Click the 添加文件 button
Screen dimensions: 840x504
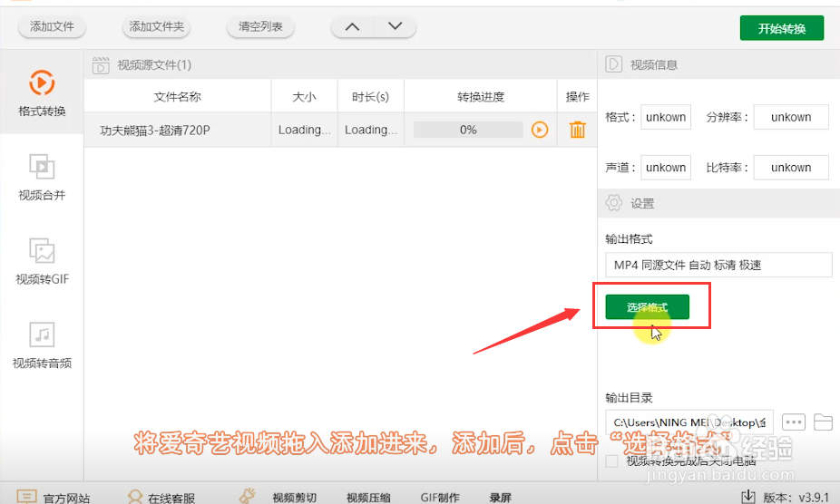pyautogui.click(x=52, y=27)
